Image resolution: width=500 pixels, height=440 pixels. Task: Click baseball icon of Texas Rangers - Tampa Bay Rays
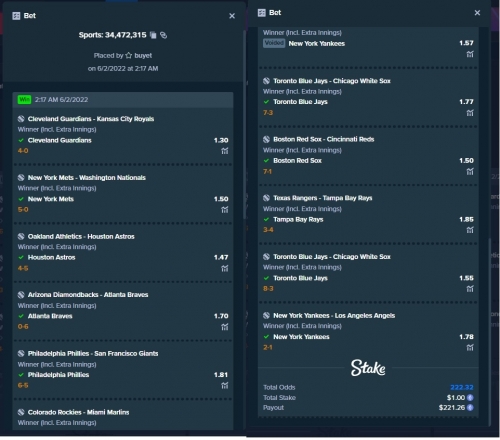(x=266, y=198)
